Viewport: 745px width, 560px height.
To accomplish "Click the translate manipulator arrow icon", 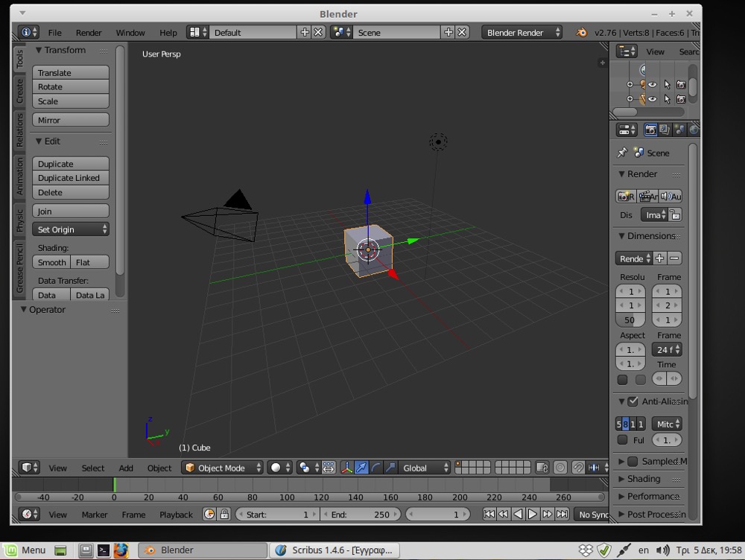I will click(x=362, y=468).
